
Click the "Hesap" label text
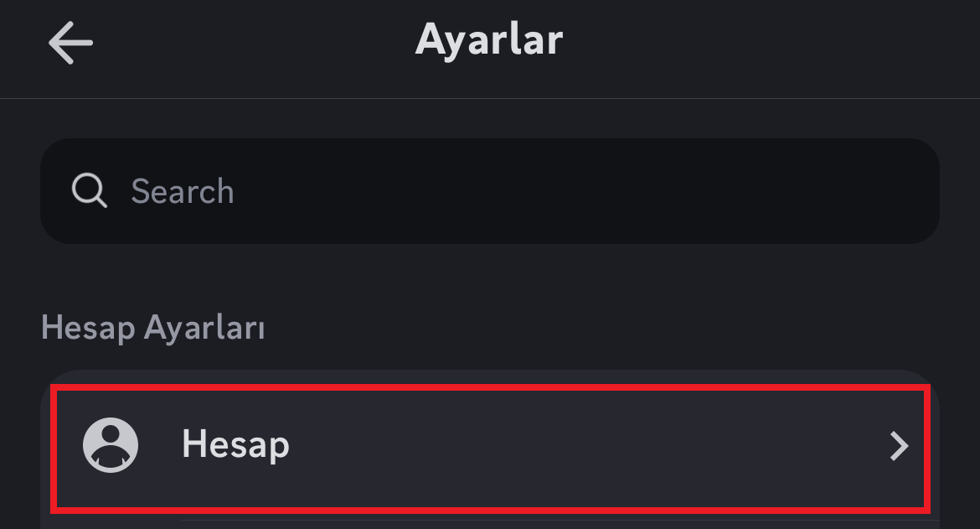point(235,444)
